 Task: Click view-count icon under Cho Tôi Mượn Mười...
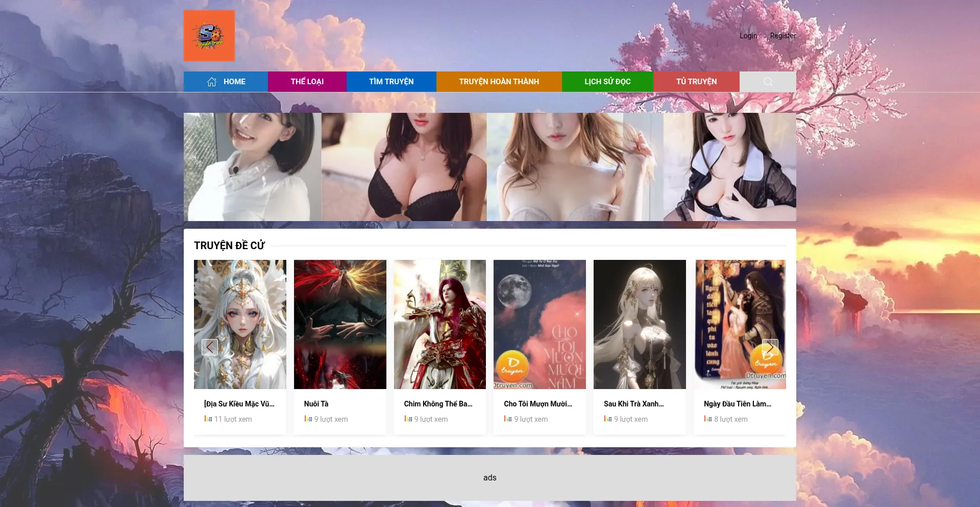[508, 419]
